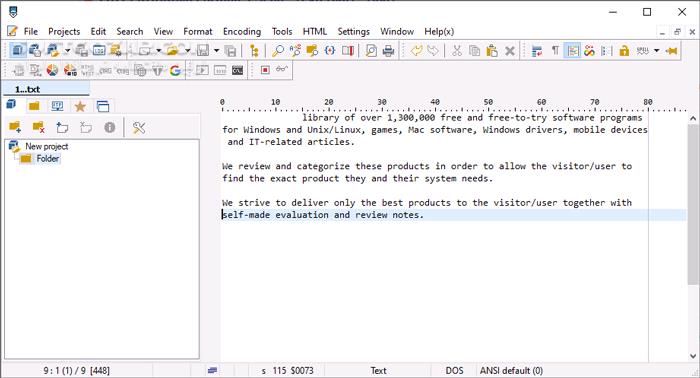Open the Tools menu
700x378 pixels.
(x=282, y=31)
